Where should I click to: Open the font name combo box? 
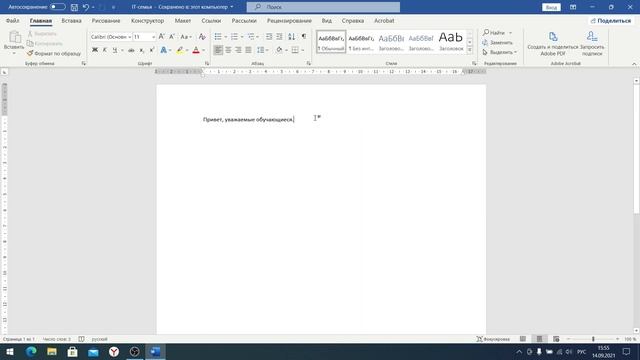pyautogui.click(x=111, y=37)
